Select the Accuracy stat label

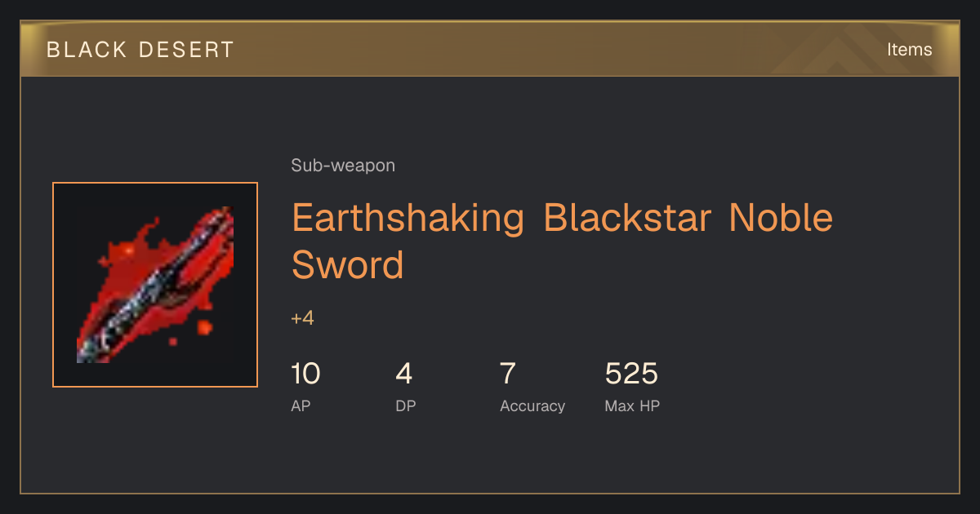tap(532, 406)
